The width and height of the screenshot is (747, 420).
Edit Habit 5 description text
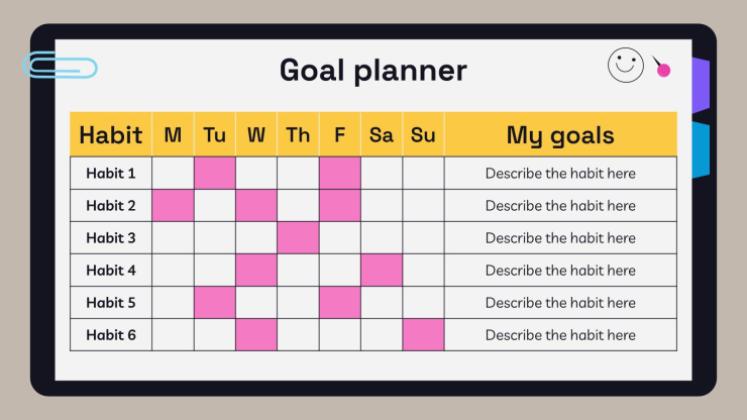click(x=560, y=302)
